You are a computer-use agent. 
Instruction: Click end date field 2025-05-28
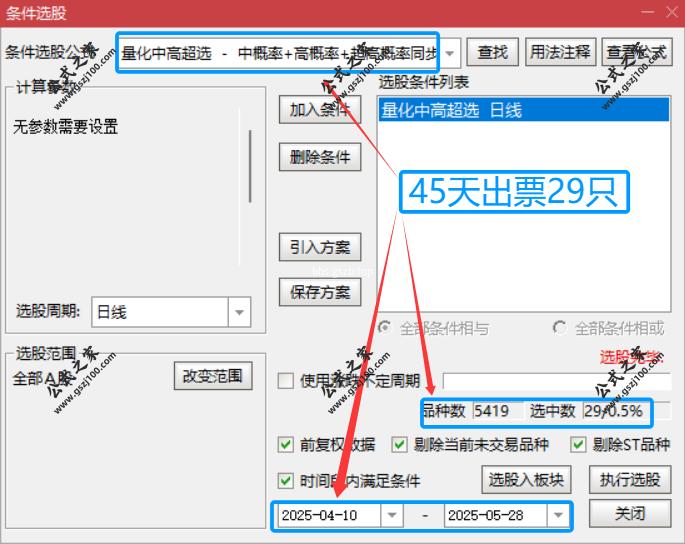[495, 516]
